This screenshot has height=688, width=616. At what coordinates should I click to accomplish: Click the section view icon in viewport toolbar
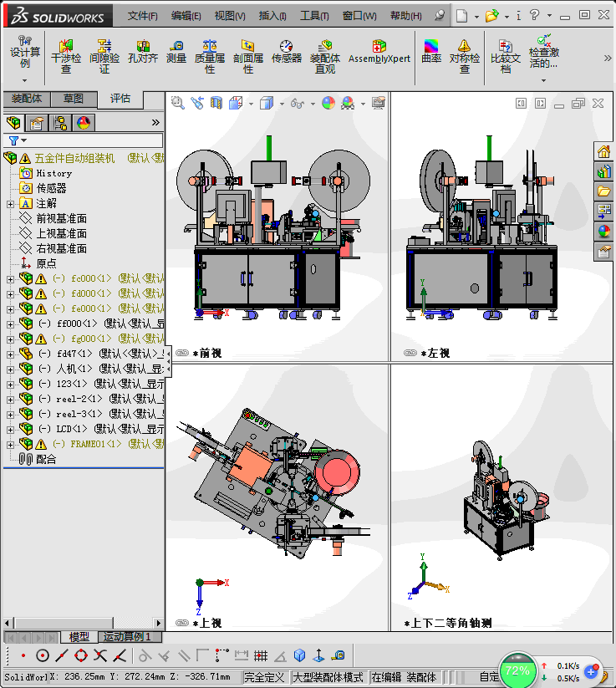coord(216,103)
